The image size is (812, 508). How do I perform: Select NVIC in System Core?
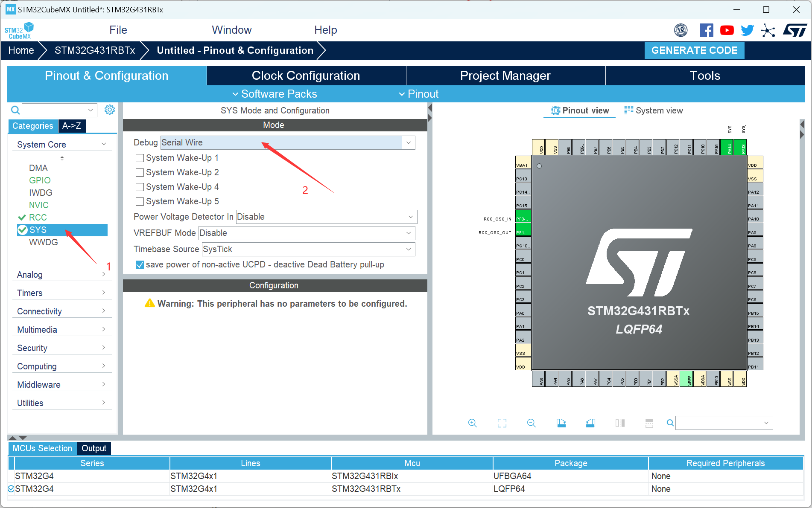pos(39,205)
